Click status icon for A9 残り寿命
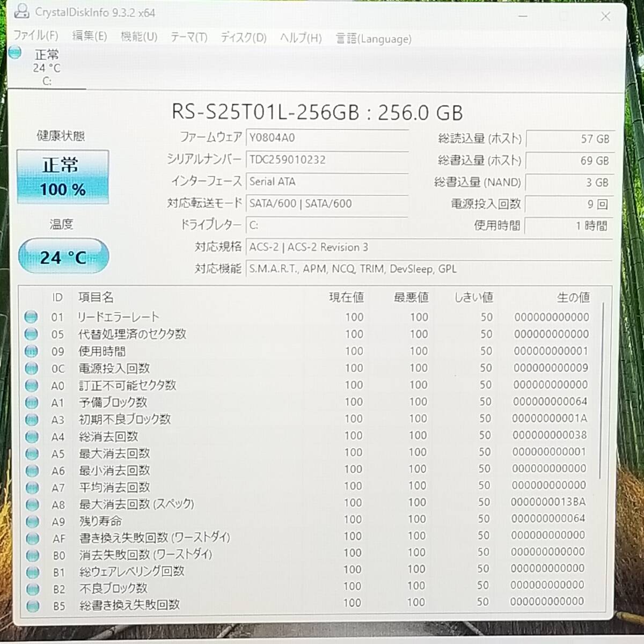Image resolution: width=644 pixels, height=644 pixels. (33, 521)
